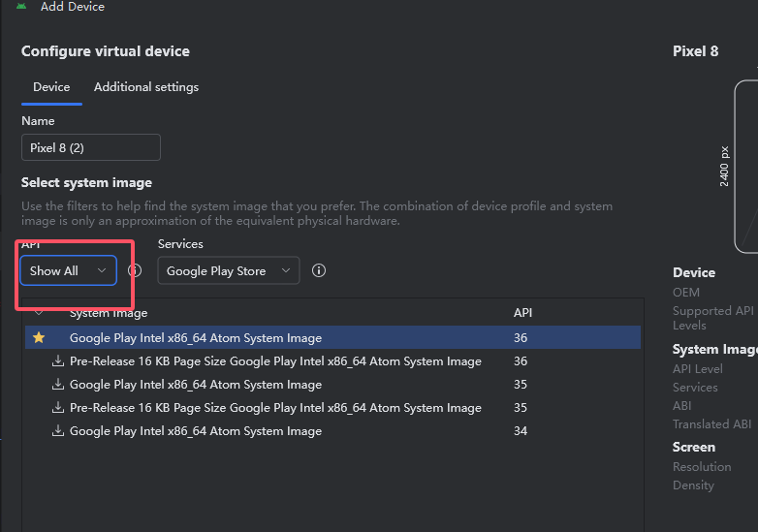Sort by the System Image column header
This screenshot has width=758, height=532.
coord(109,313)
